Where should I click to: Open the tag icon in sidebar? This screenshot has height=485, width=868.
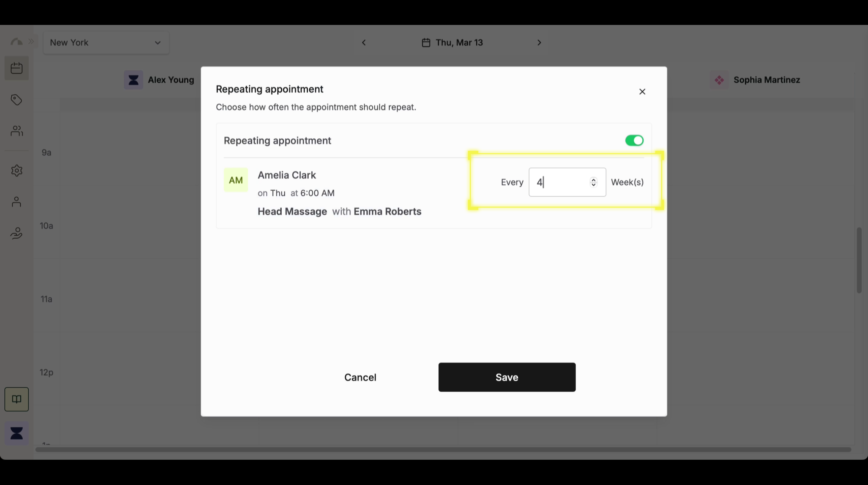pos(16,100)
